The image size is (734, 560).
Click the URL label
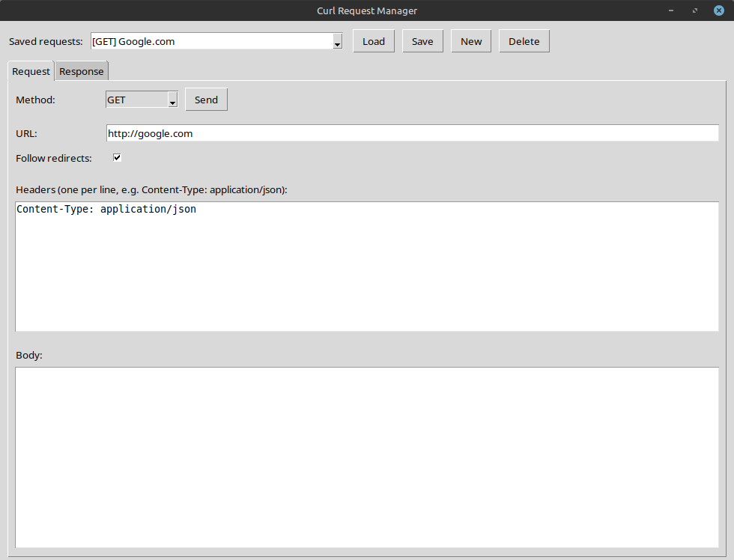[26, 133]
